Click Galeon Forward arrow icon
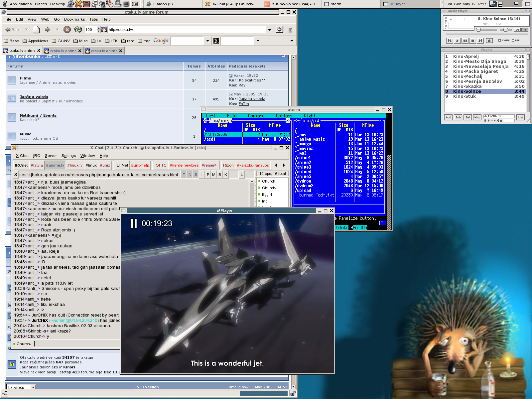 click(47, 30)
